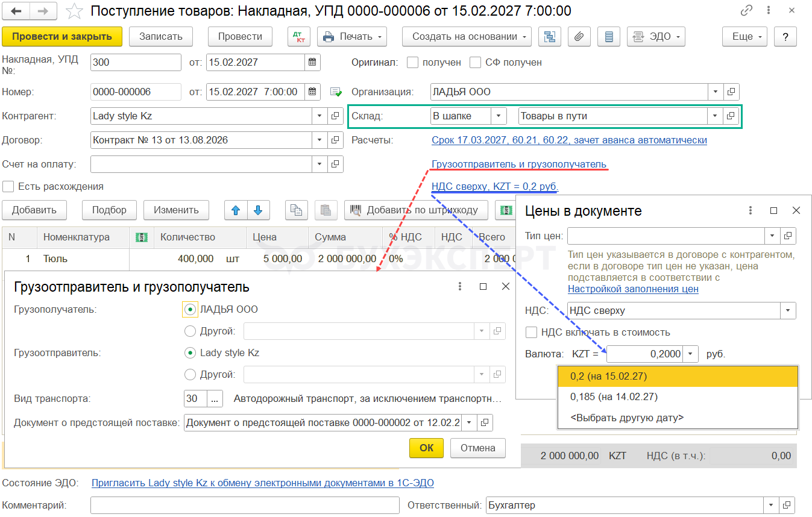Viewport: 812px width, 517px height.
Task: Open Контрагент Lady style Kz card icon
Action: point(335,116)
